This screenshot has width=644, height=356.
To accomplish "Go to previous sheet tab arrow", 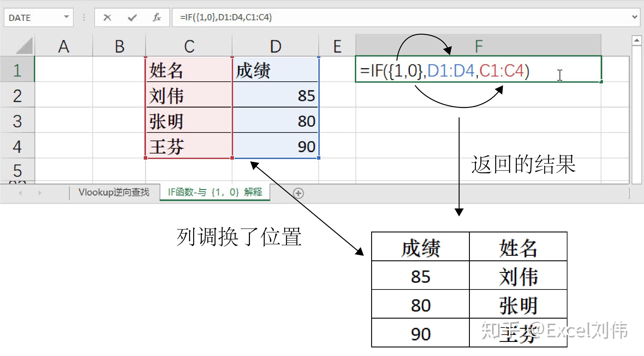I will [x=20, y=193].
